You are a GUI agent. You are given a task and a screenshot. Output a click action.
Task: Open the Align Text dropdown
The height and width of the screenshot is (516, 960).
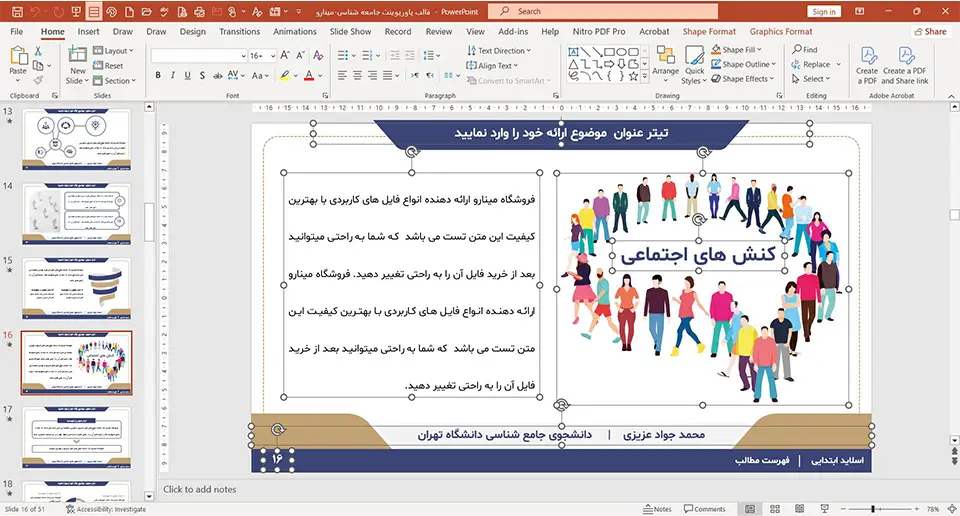tap(492, 65)
